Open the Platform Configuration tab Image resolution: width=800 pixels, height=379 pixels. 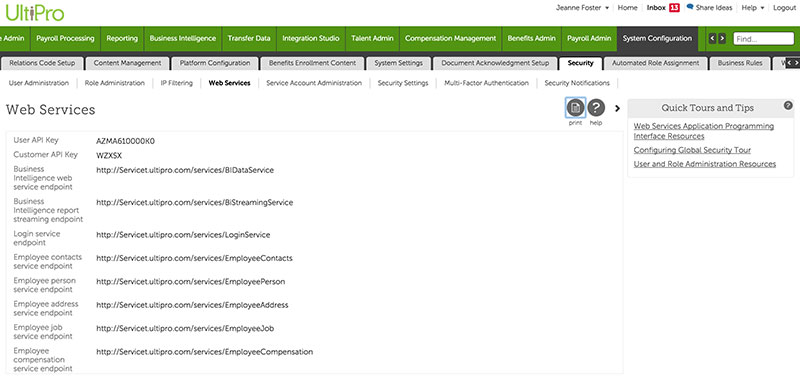pos(215,63)
